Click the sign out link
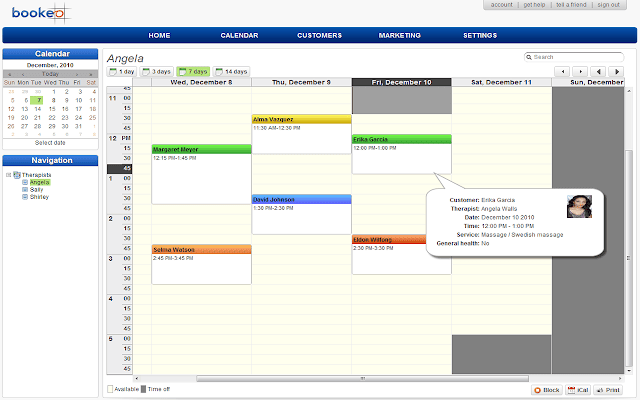Screen dimensions: 640x400 607,5
